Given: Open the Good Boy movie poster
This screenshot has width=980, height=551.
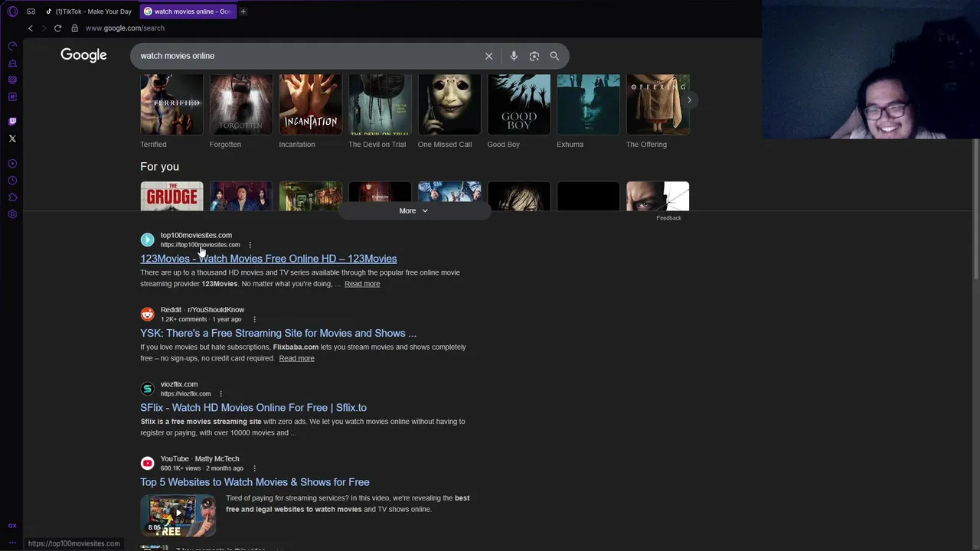Looking at the screenshot, I should click(518, 104).
